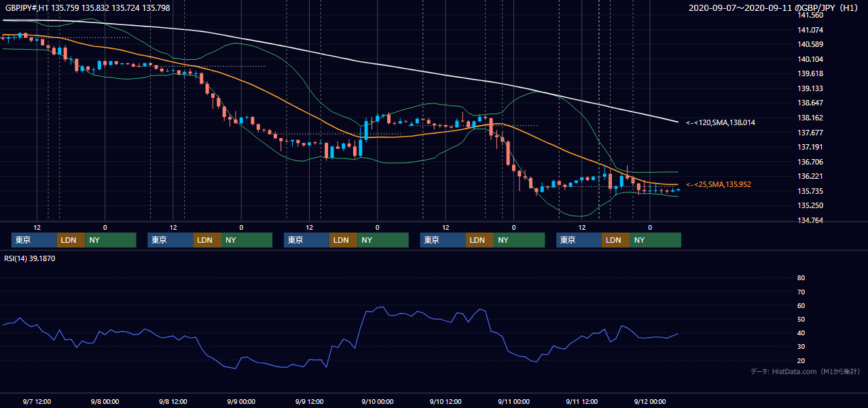Click price axis value 139.618

810,73
